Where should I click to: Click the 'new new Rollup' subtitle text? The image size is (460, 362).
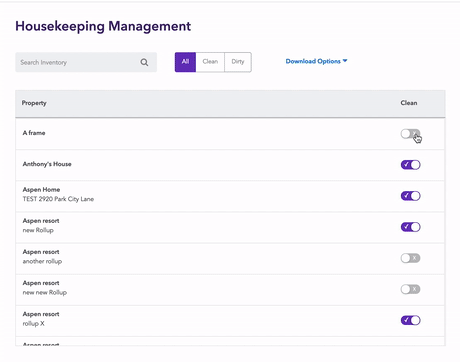coord(45,292)
